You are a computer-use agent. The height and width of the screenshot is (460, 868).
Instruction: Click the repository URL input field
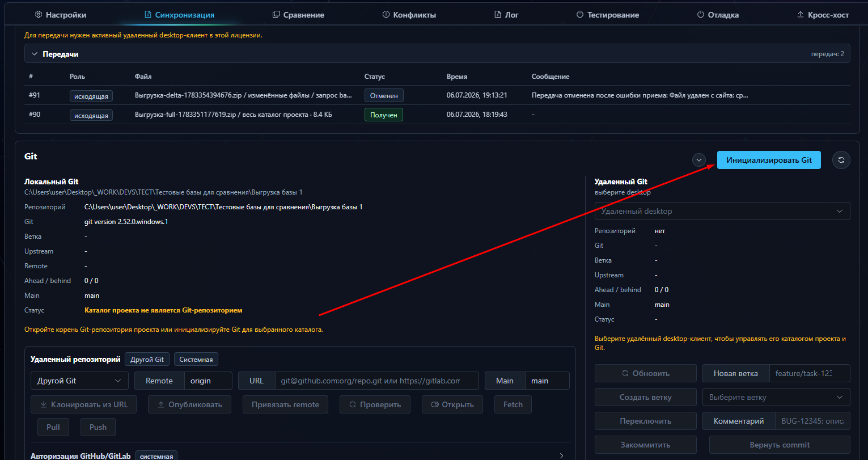[x=376, y=381]
